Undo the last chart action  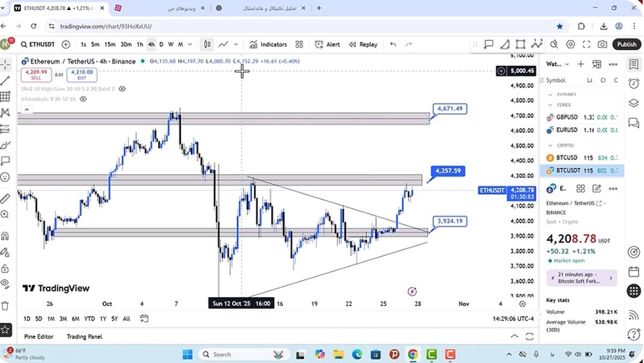point(393,45)
